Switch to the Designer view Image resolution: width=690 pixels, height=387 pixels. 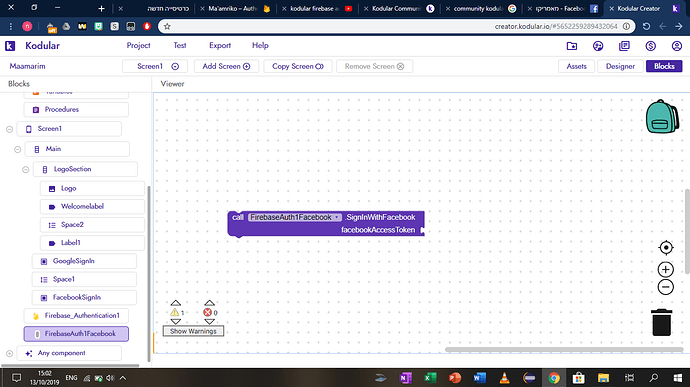pyautogui.click(x=620, y=66)
